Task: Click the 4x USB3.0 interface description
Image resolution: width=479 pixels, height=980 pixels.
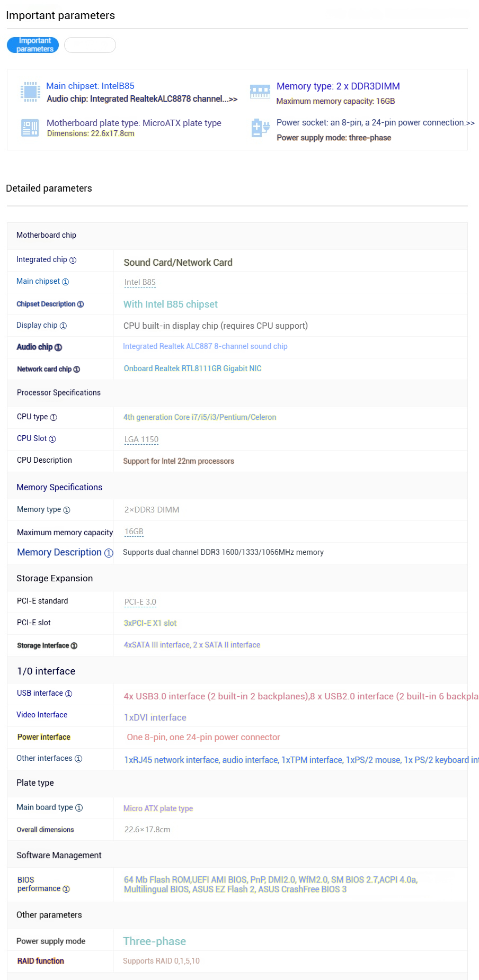Action: [301, 696]
